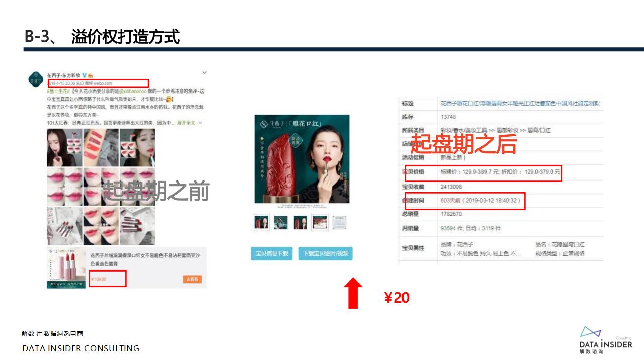Click the 宝贝信息下载 button
644x362 pixels.
click(272, 253)
